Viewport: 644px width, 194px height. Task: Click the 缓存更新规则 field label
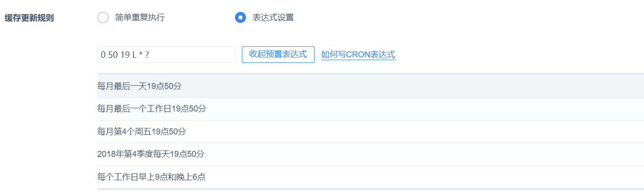tap(29, 18)
